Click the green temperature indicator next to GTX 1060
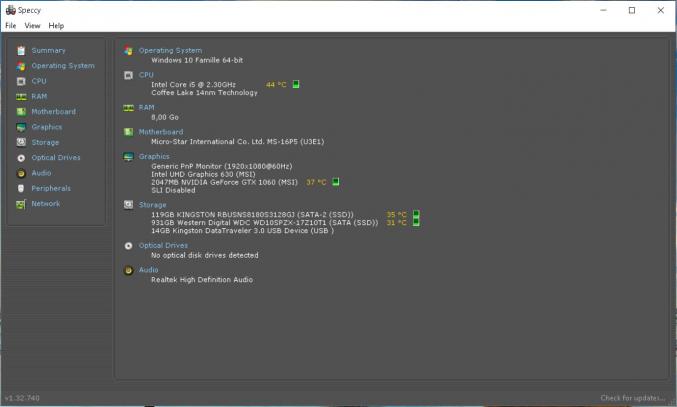677x407 pixels. coord(335,182)
